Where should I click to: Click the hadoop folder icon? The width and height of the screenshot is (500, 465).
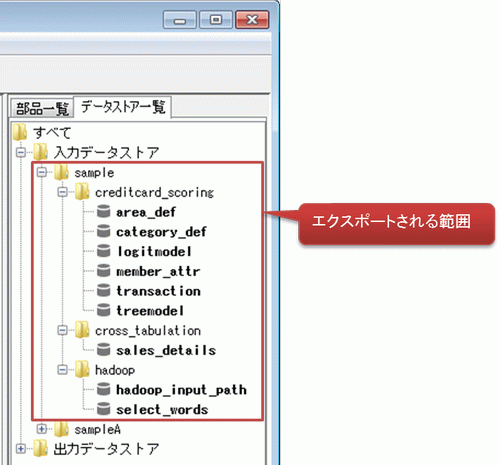click(x=82, y=369)
